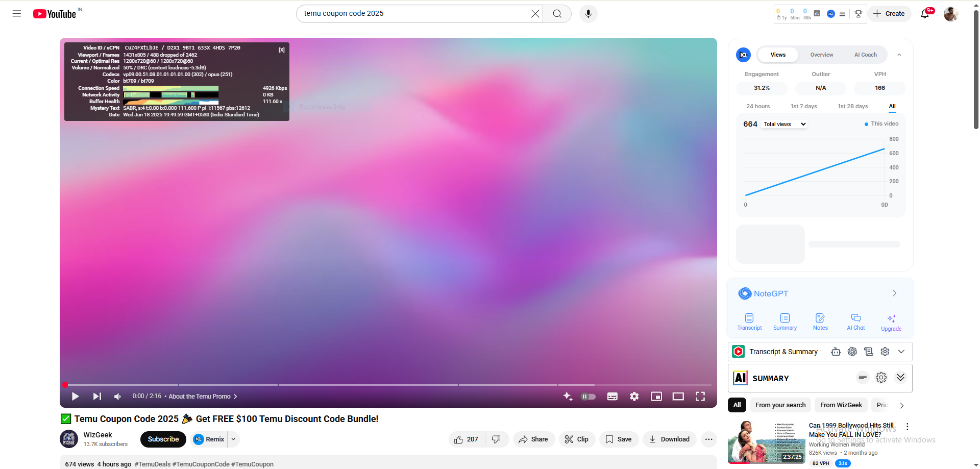Select the Views tab in vidIQ panel
This screenshot has height=469, width=980.
[778, 55]
